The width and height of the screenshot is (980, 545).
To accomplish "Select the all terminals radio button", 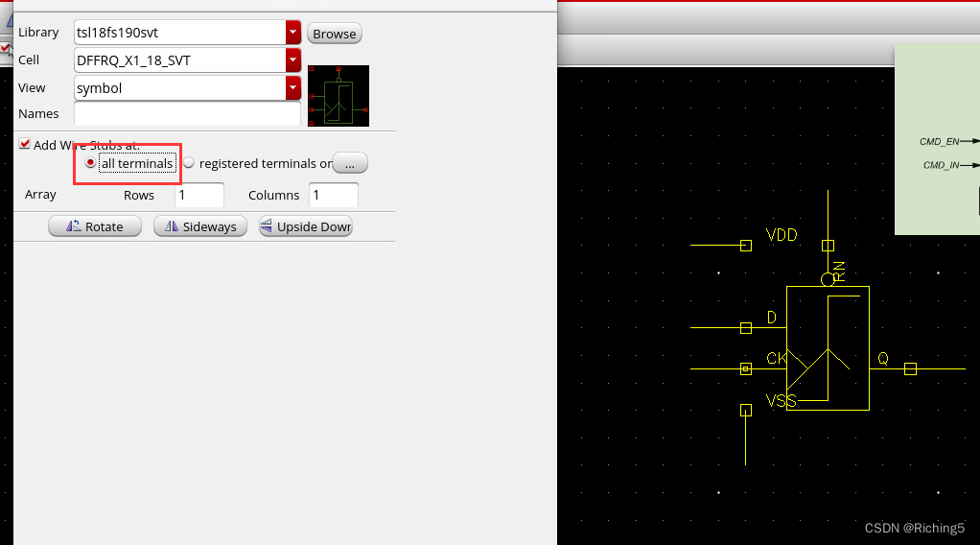I will pos(91,163).
